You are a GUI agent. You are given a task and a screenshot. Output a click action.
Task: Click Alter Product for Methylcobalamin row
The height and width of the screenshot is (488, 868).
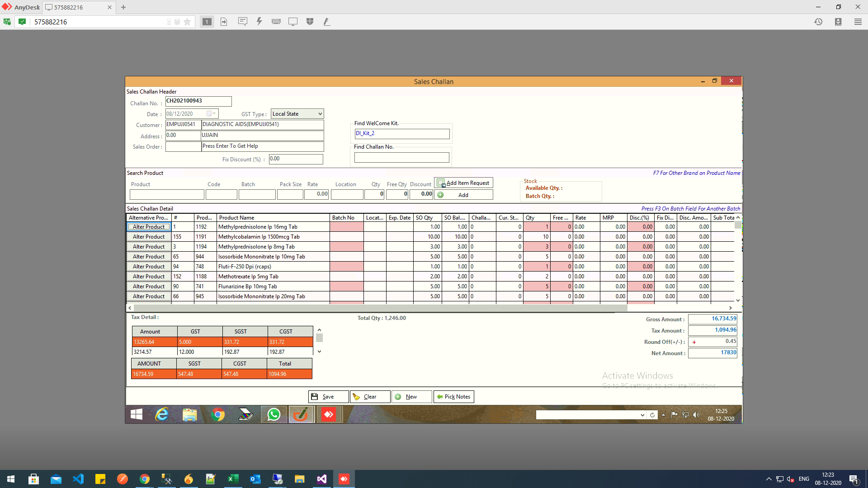tap(149, 237)
